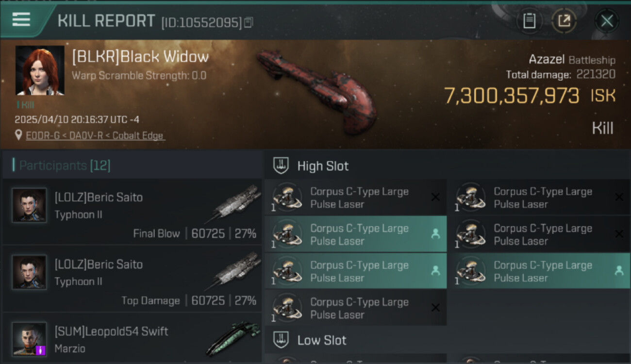Open the E0DR-G Cobalt Edge location link
The width and height of the screenshot is (631, 364).
coord(95,136)
